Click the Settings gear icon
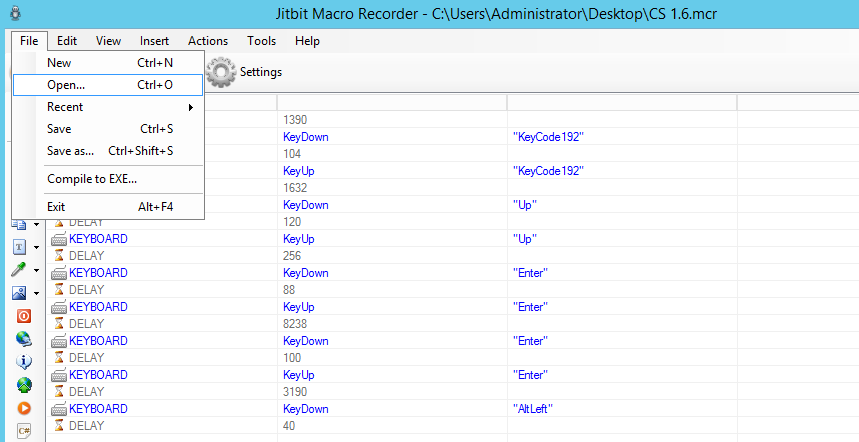The image size is (859, 442). coord(221,72)
